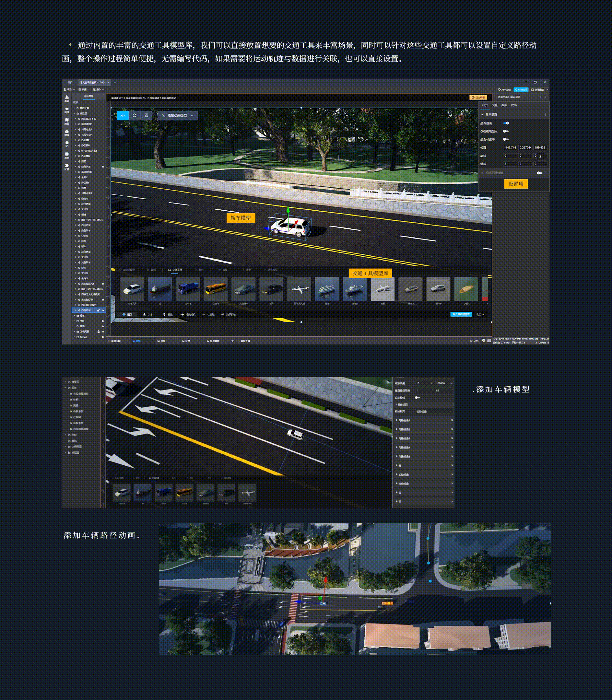This screenshot has height=700, width=612.
Task: Select the scale gizmo tool
Action: (x=146, y=115)
